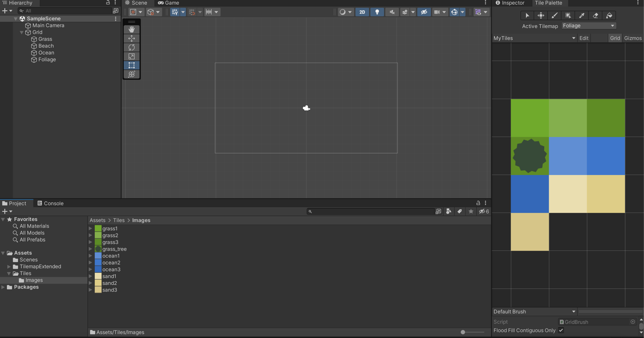Switch to the Inspector tab
Screen dimensions: 644x338
(510, 3)
